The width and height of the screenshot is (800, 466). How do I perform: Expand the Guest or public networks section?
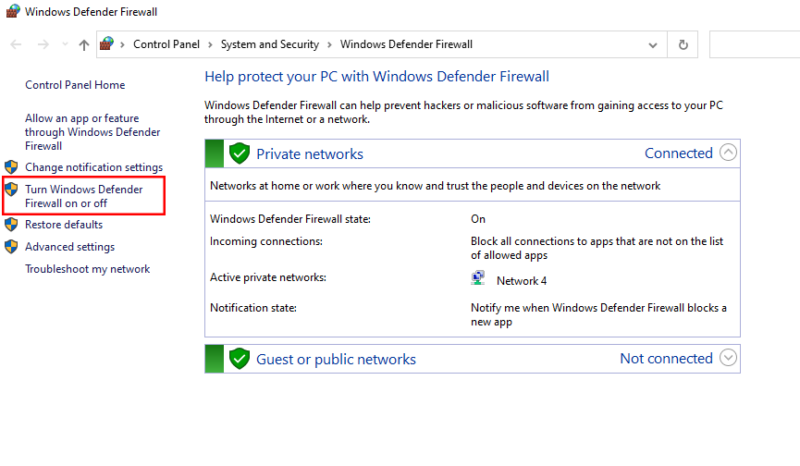(x=728, y=358)
